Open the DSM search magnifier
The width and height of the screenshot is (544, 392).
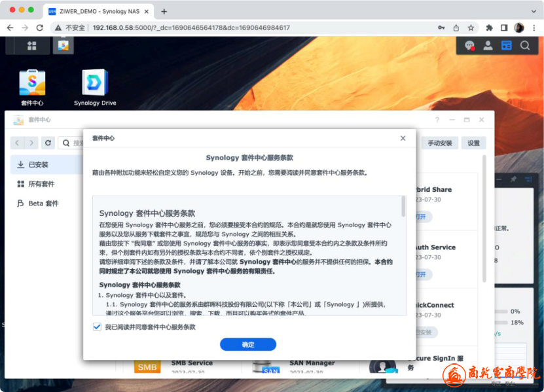(525, 45)
